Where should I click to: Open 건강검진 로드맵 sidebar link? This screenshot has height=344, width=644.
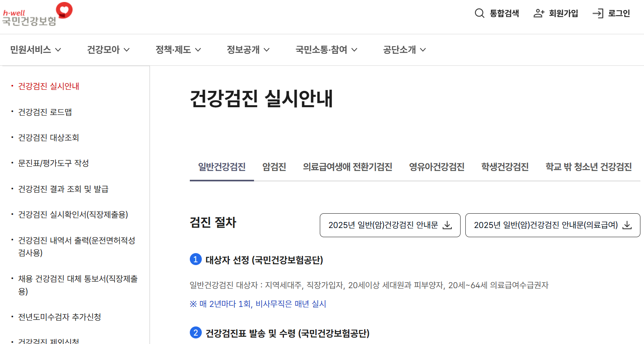(x=45, y=112)
